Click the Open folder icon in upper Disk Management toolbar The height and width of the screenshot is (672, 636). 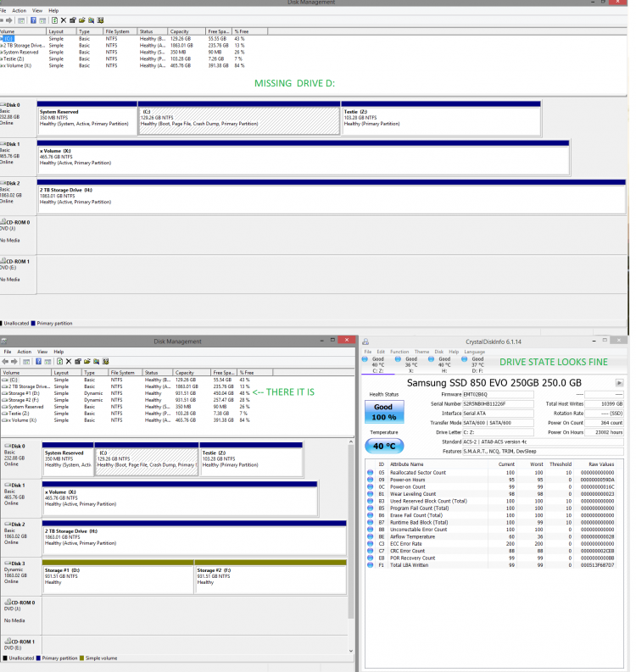[81, 20]
